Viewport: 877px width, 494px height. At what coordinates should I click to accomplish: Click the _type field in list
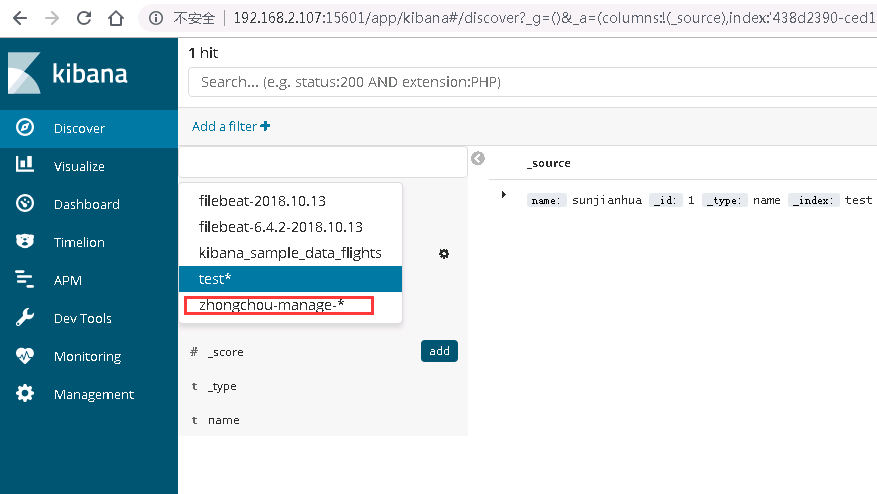(x=222, y=387)
